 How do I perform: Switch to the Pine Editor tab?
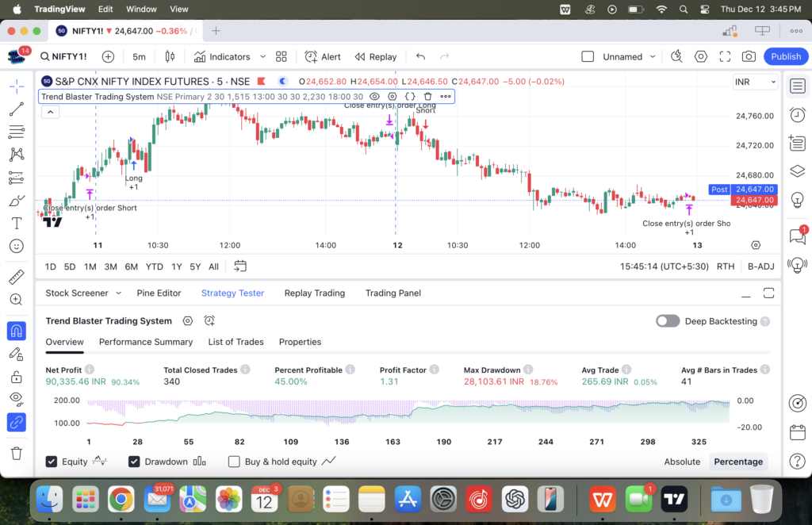[159, 293]
